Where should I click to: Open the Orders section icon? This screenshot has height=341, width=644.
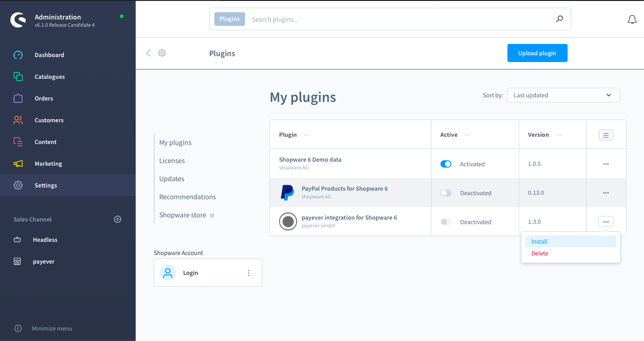click(18, 98)
